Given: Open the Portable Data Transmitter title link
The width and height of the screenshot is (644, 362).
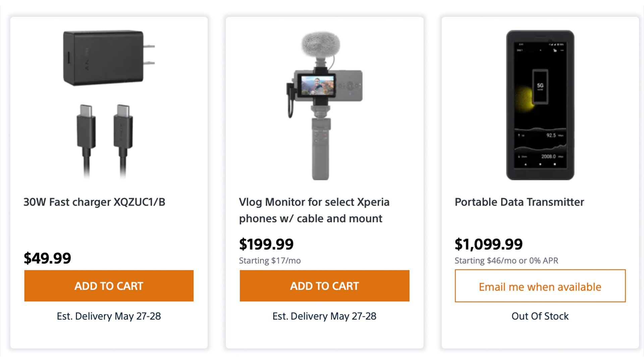Looking at the screenshot, I should (519, 202).
